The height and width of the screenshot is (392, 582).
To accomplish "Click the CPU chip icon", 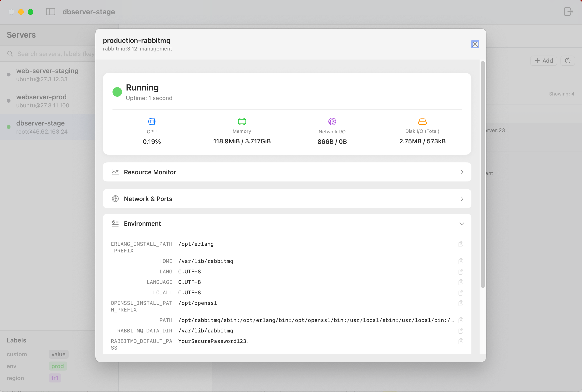I will (x=152, y=121).
